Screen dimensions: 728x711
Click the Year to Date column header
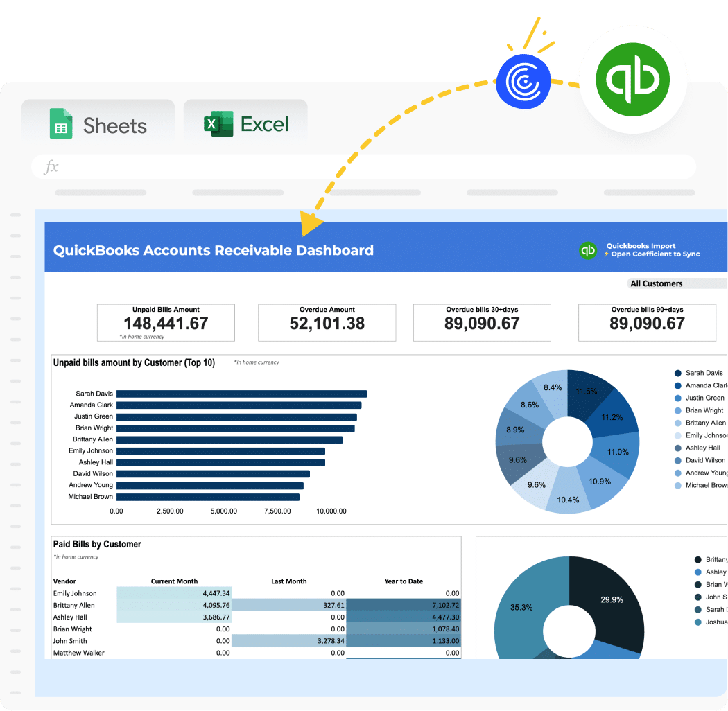(x=404, y=581)
